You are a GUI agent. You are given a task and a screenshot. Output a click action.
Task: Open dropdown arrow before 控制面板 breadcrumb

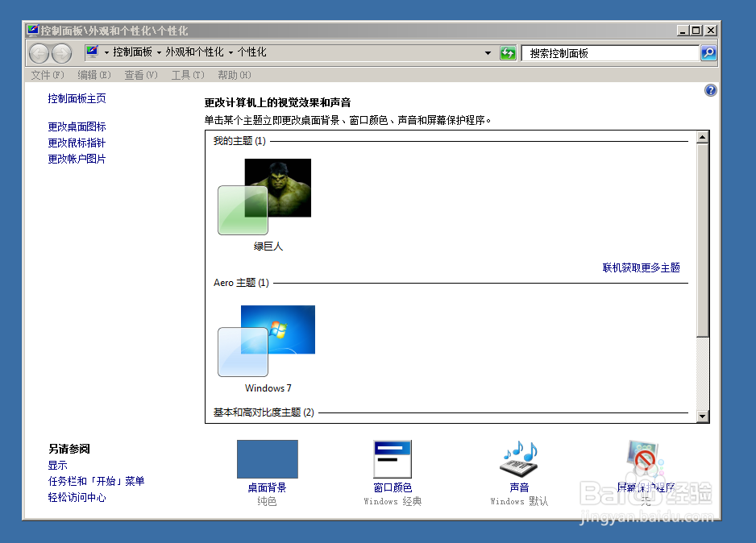[106, 52]
